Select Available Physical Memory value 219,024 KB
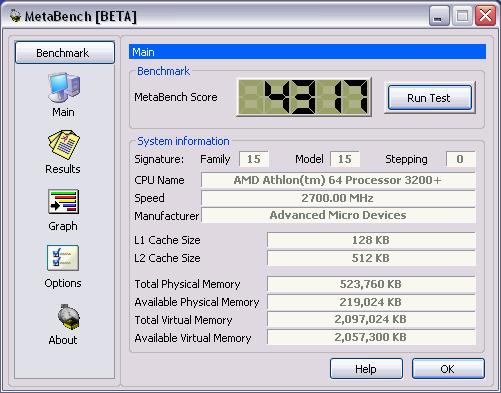The width and height of the screenshot is (501, 393). (x=371, y=302)
